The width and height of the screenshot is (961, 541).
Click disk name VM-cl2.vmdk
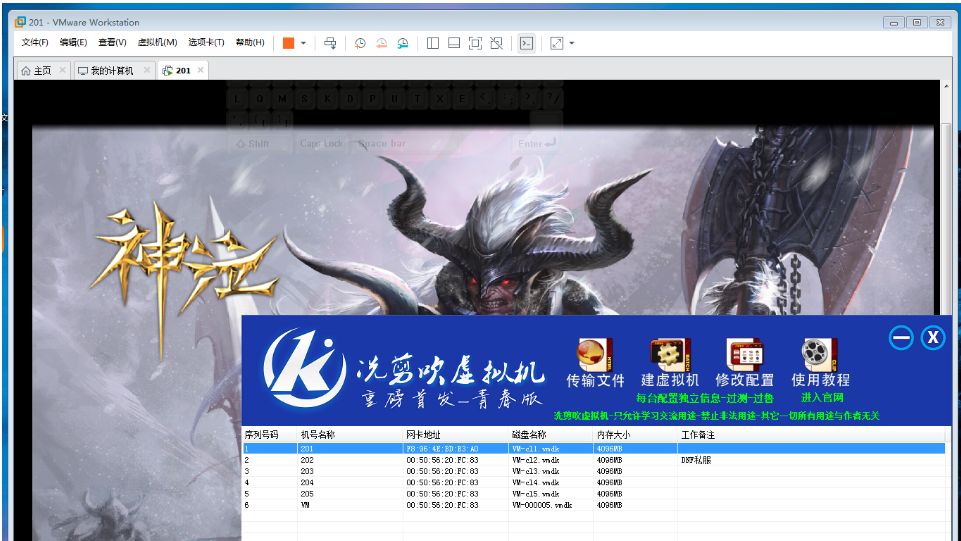[536, 460]
